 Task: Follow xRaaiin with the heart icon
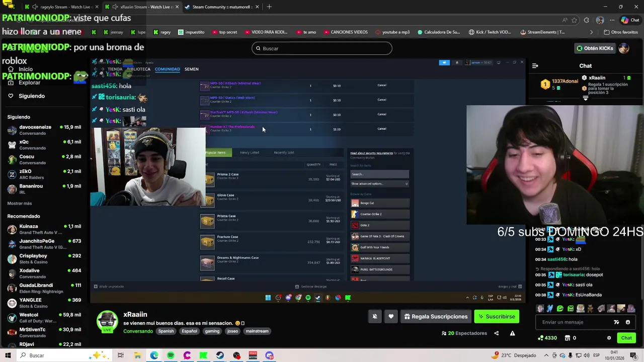click(x=391, y=316)
